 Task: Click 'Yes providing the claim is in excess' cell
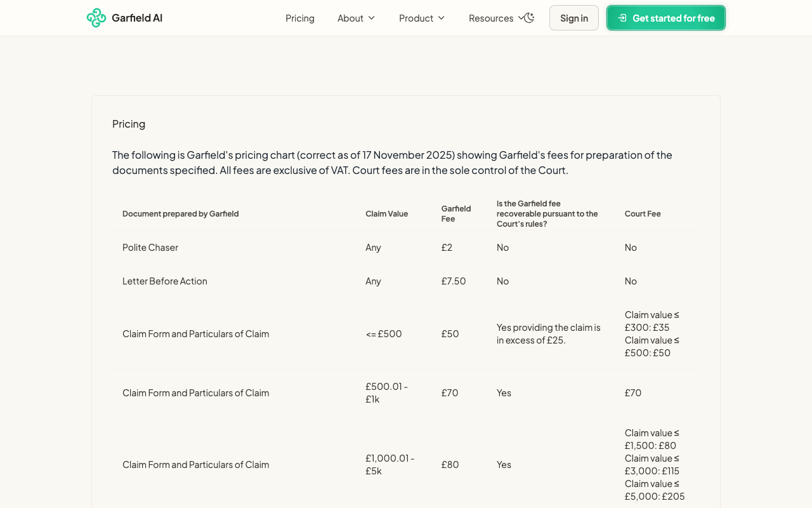pyautogui.click(x=549, y=334)
